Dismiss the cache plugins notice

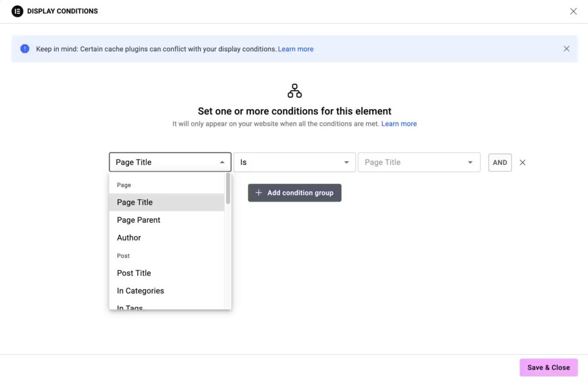coord(566,49)
